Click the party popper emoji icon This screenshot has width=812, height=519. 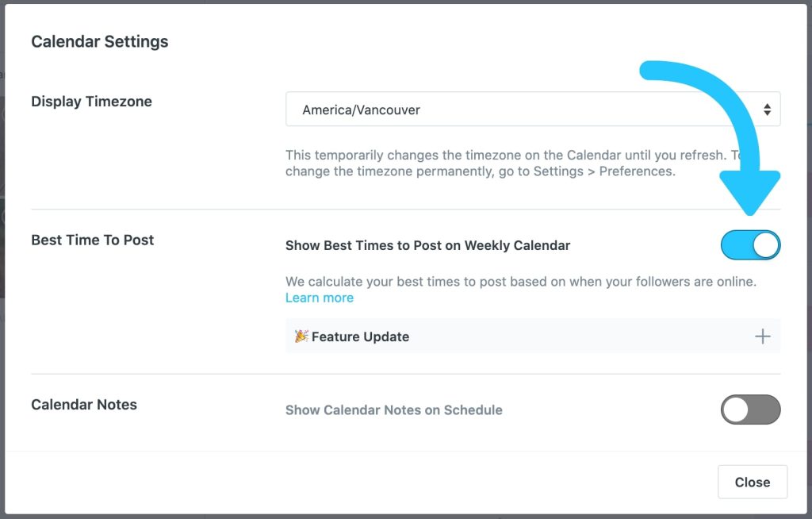[301, 336]
